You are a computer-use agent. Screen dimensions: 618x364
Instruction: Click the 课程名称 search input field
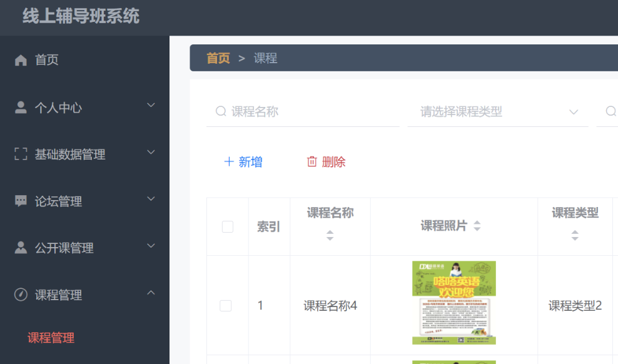(310, 112)
